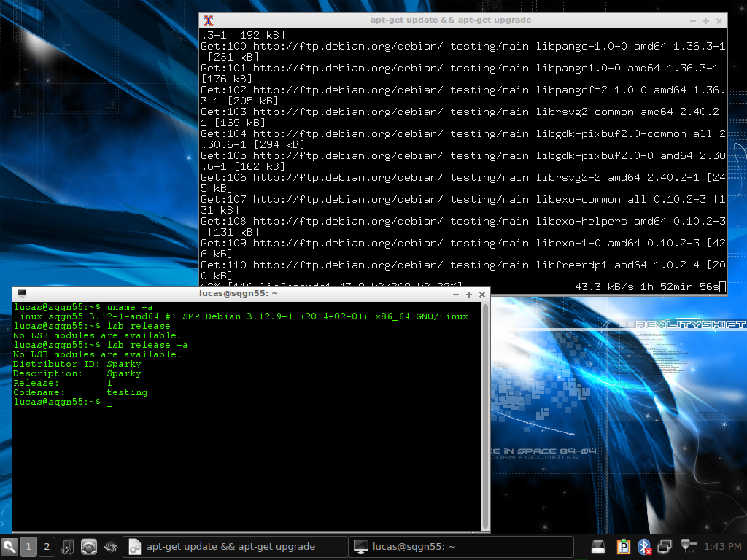Minimize the apt-get update window
This screenshot has width=747, height=560.
click(x=693, y=21)
